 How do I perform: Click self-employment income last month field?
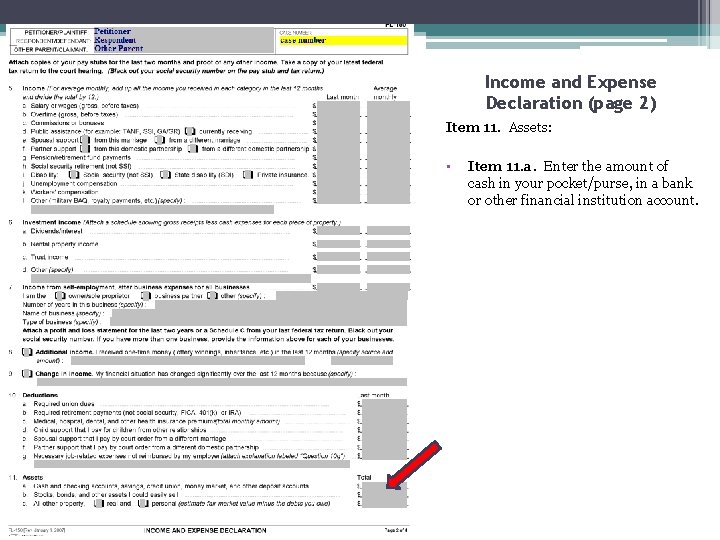[x=339, y=287]
